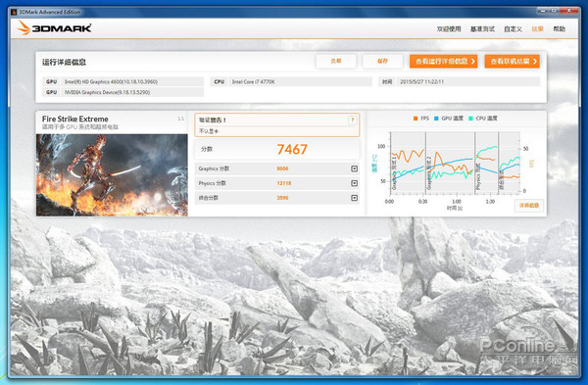Click the Fire Strike Extreme thumbnail image
This screenshot has width=588, height=385.
coord(112,175)
